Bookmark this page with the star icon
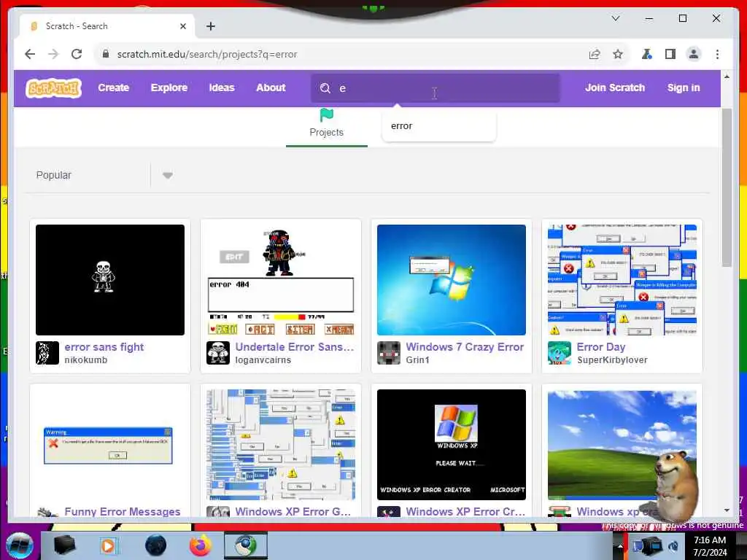This screenshot has width=747, height=560. click(618, 54)
